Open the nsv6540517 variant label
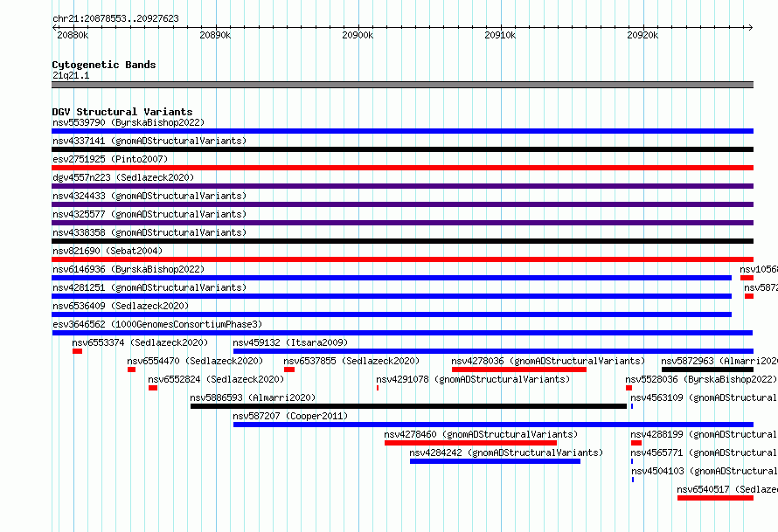 click(727, 489)
